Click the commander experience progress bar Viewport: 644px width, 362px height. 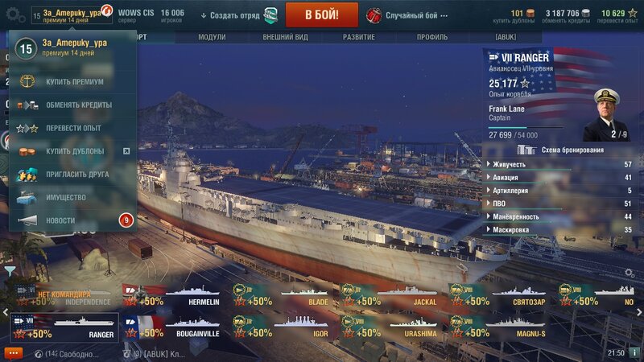point(526,128)
